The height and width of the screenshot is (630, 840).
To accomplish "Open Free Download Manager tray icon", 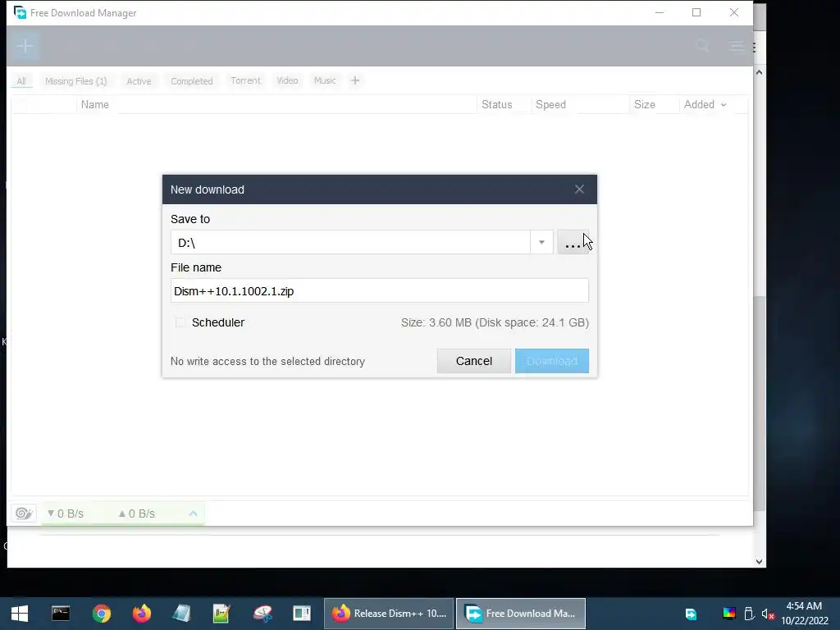I will pos(691,614).
